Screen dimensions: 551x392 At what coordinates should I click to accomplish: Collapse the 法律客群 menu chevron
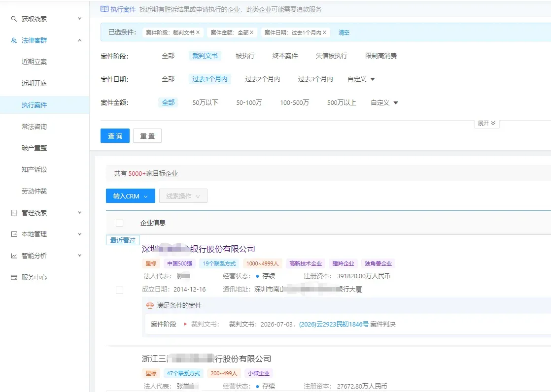pos(80,40)
